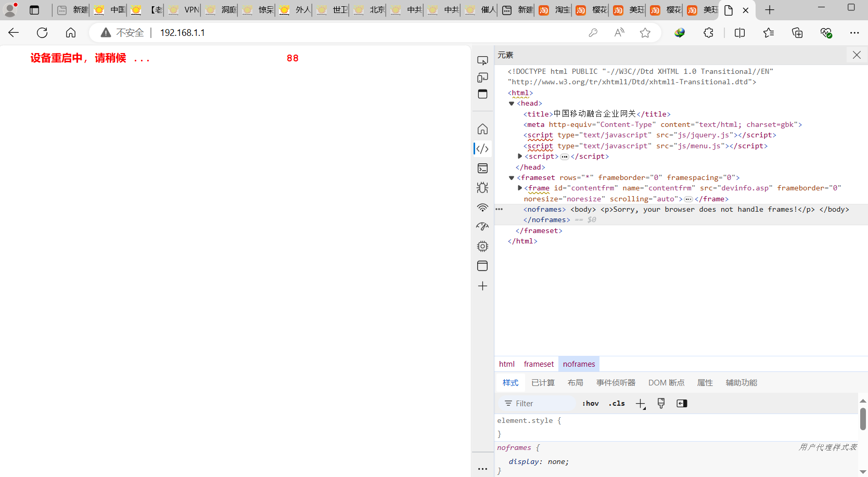
Task: Open the browser profile avatar
Action: [10, 10]
